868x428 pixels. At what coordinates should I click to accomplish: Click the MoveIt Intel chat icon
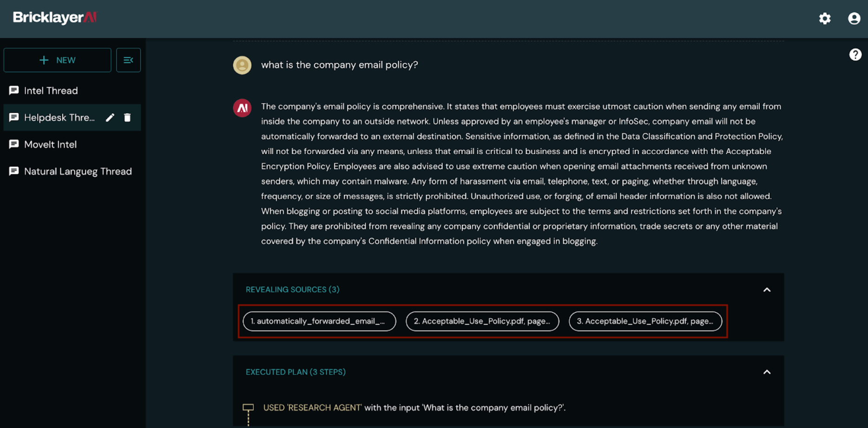tap(14, 144)
